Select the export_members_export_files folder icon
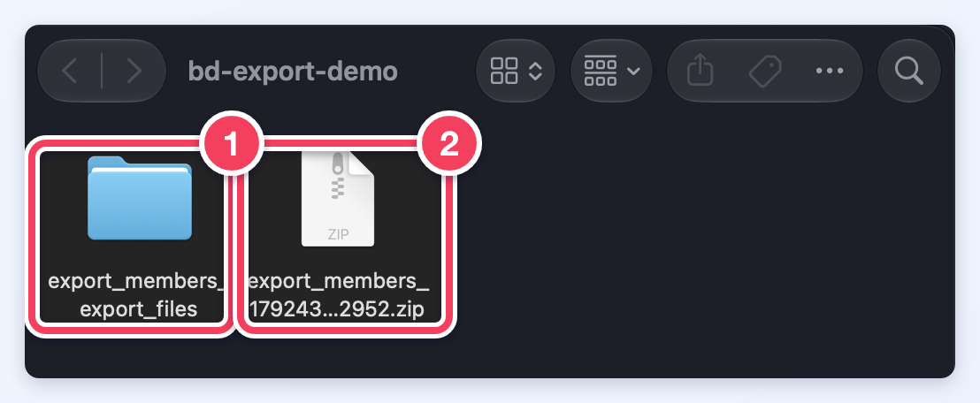 [x=140, y=198]
